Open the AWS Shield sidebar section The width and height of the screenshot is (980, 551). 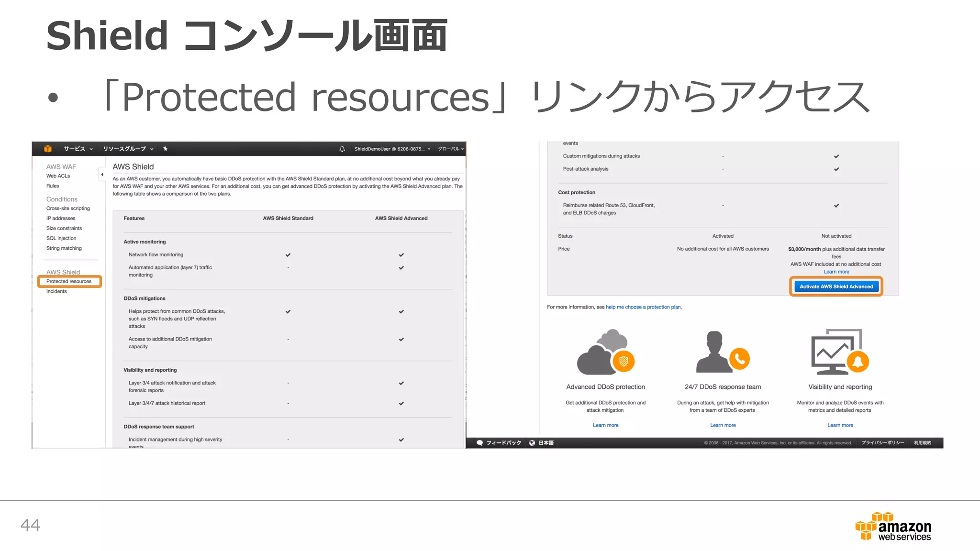pyautogui.click(x=63, y=272)
